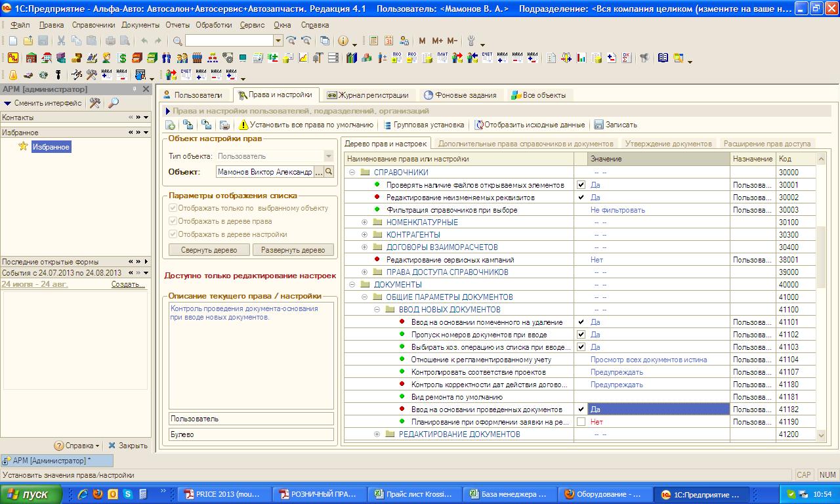
Task: Click magnifier icon in APM panel
Action: click(x=114, y=103)
